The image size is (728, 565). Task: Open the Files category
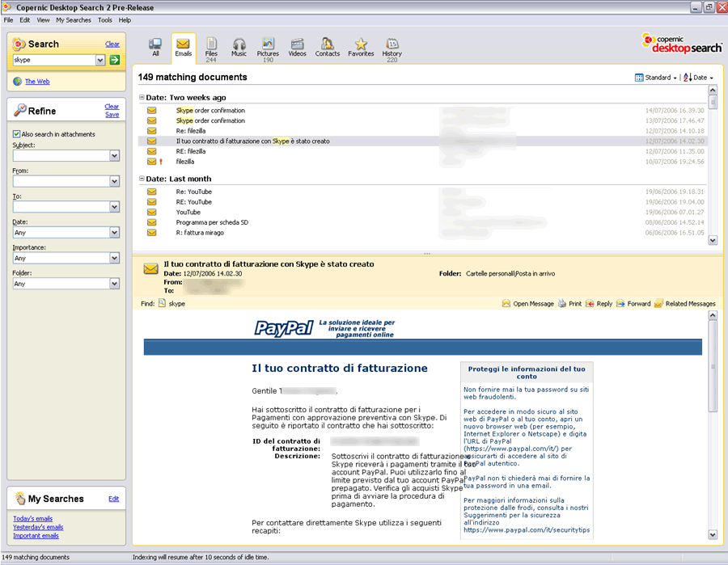pyautogui.click(x=211, y=49)
